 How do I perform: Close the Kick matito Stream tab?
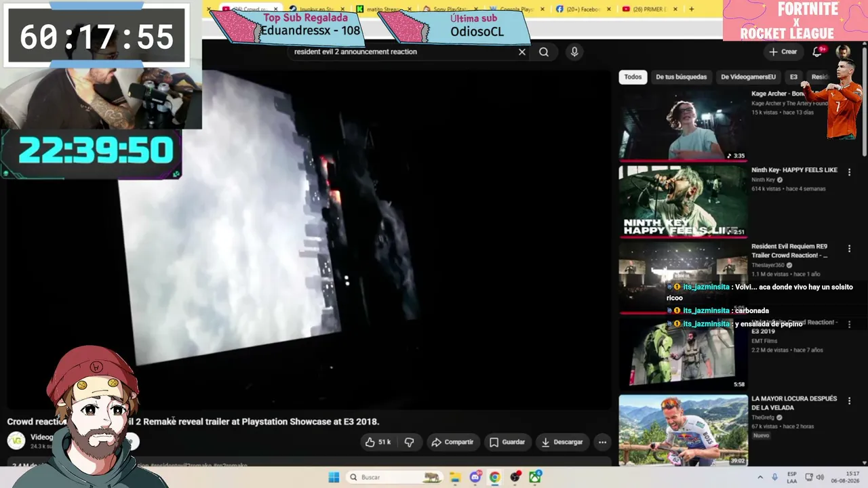pyautogui.click(x=410, y=9)
